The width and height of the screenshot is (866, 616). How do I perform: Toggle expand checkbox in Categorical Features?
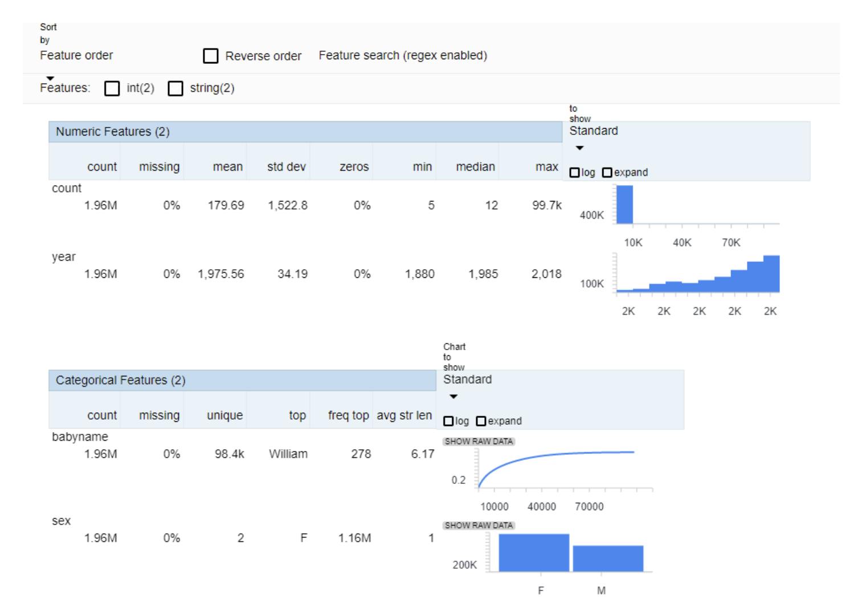point(481,421)
